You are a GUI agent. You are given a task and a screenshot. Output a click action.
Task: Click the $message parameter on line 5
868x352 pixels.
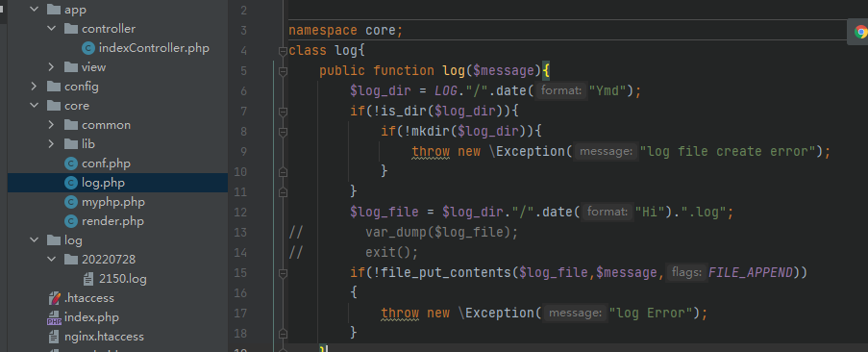coord(503,71)
